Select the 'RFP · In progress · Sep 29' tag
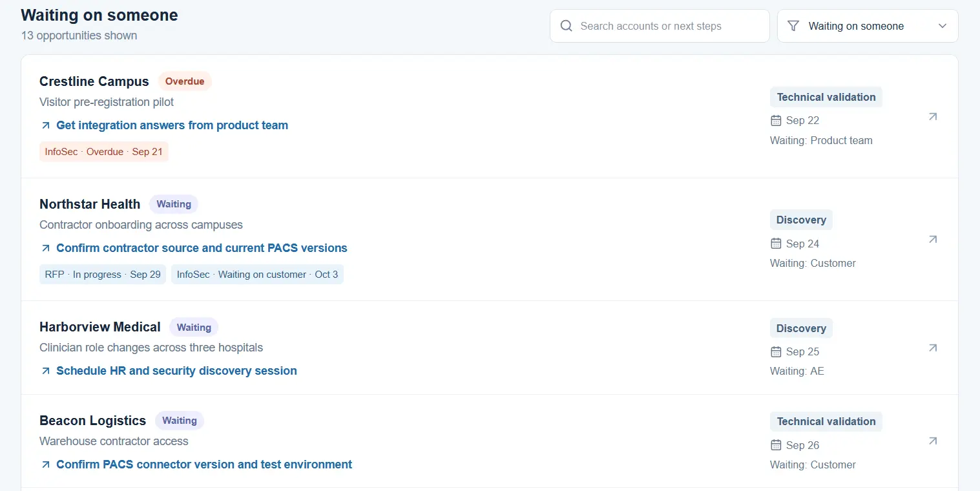Screen dimensions: 980x491 coord(103,275)
